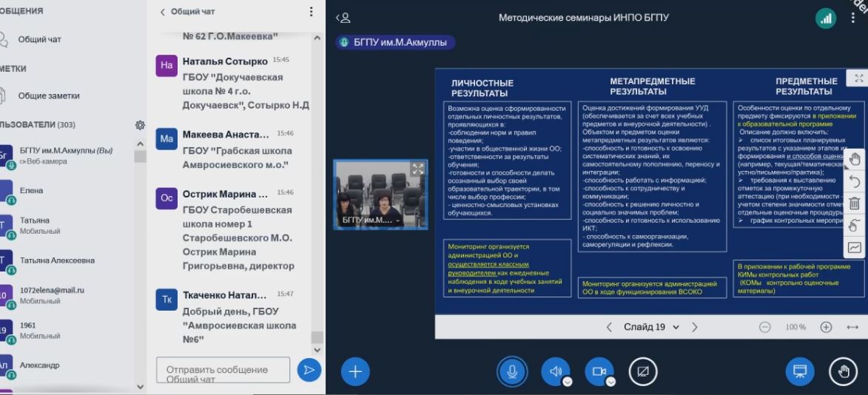
Task: Toggle the webcam sharing button
Action: pos(598,371)
